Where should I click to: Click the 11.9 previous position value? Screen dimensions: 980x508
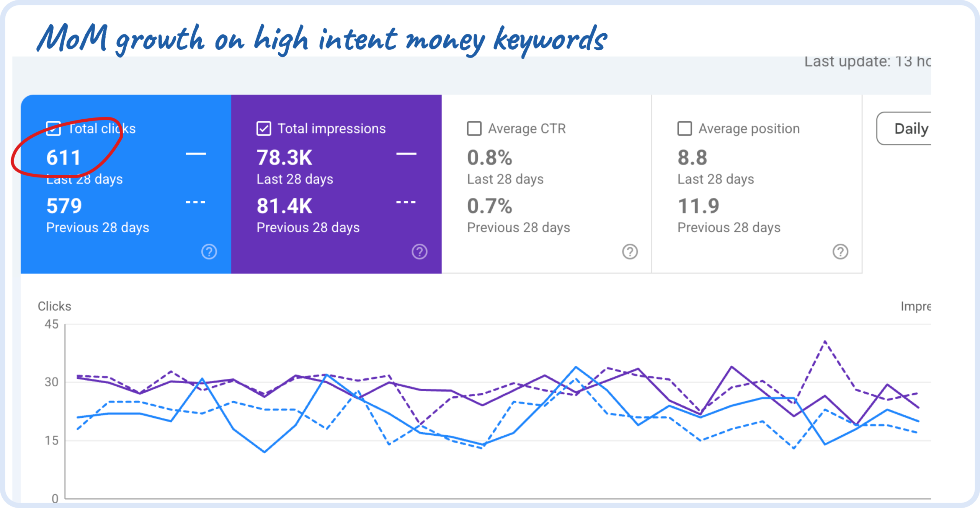[x=699, y=206]
